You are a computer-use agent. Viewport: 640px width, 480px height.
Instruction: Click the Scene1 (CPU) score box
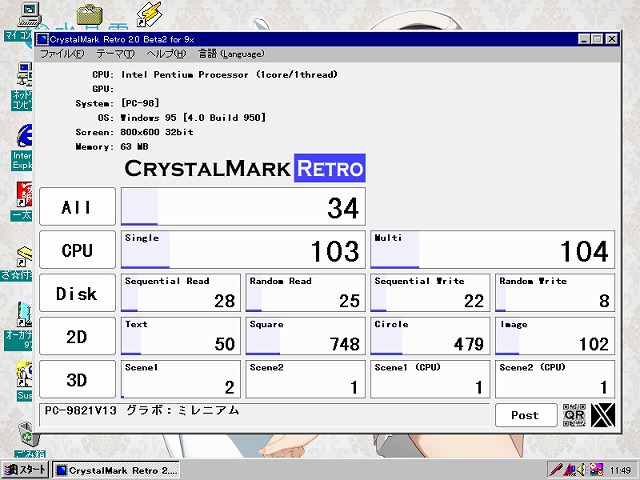click(430, 380)
